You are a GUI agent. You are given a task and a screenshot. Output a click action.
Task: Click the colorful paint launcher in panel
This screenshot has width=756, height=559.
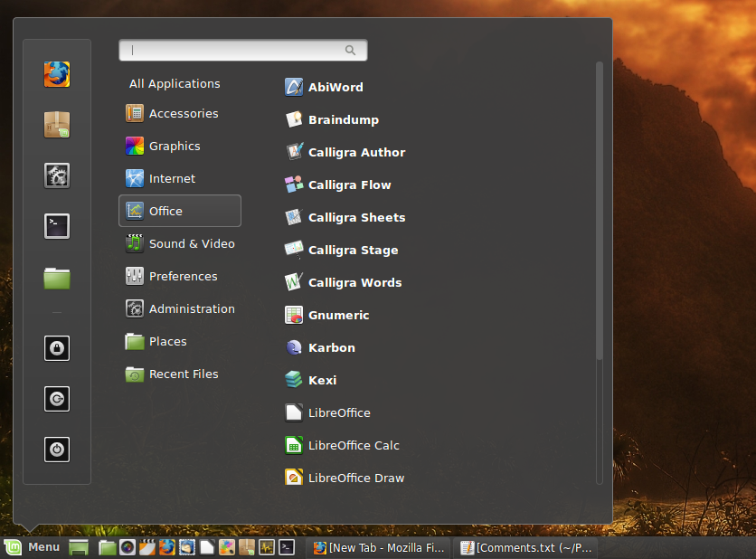pos(227,547)
